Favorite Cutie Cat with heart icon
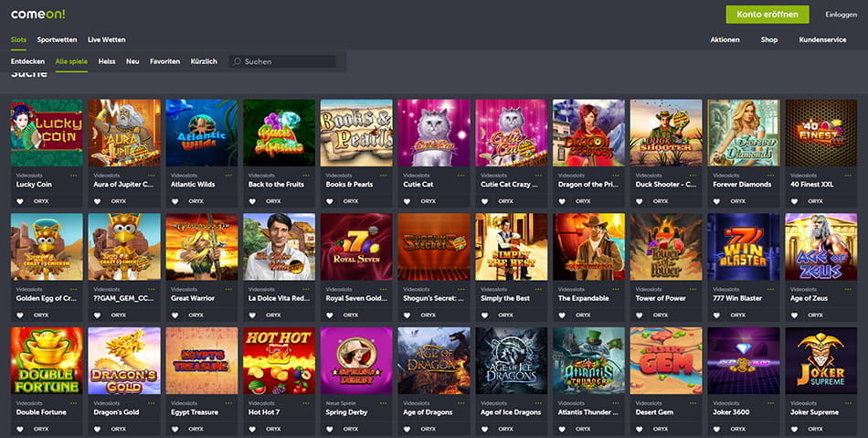 click(408, 201)
